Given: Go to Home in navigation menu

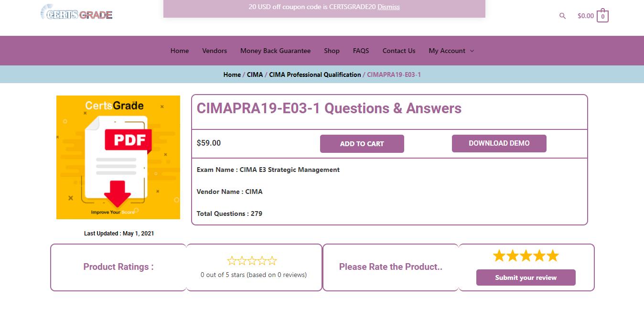Looking at the screenshot, I should [x=180, y=51].
